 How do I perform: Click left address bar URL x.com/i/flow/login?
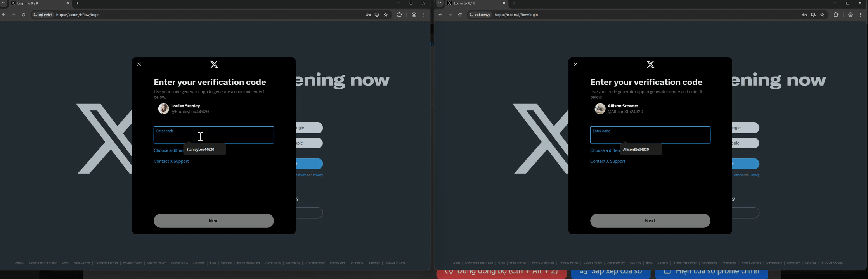tap(78, 15)
